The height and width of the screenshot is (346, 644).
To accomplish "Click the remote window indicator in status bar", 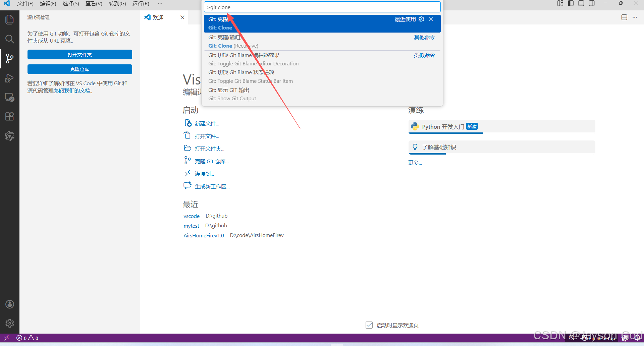I will tap(6, 338).
